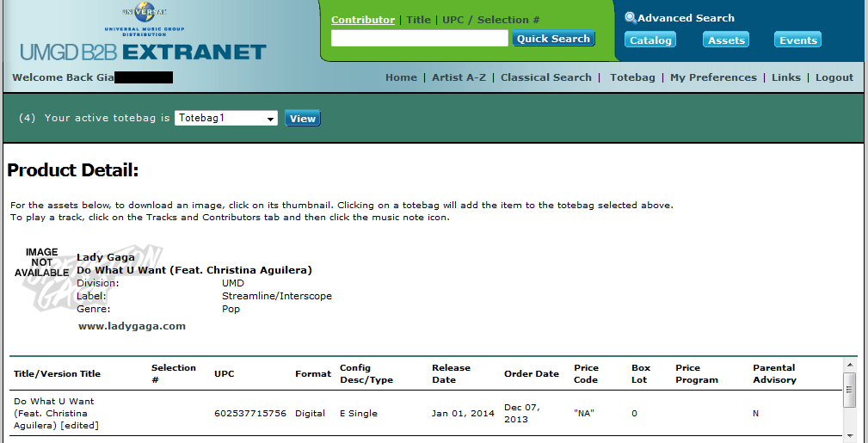
Task: Open the Assets section
Action: 726,40
